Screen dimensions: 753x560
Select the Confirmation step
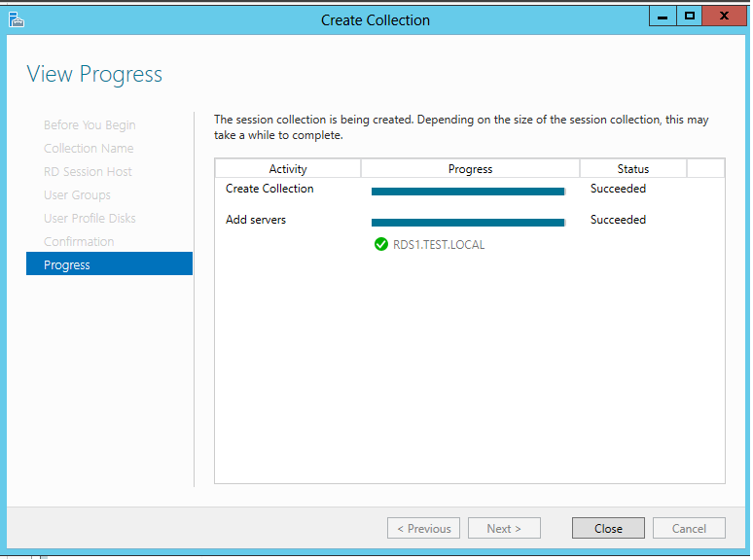pyautogui.click(x=79, y=242)
